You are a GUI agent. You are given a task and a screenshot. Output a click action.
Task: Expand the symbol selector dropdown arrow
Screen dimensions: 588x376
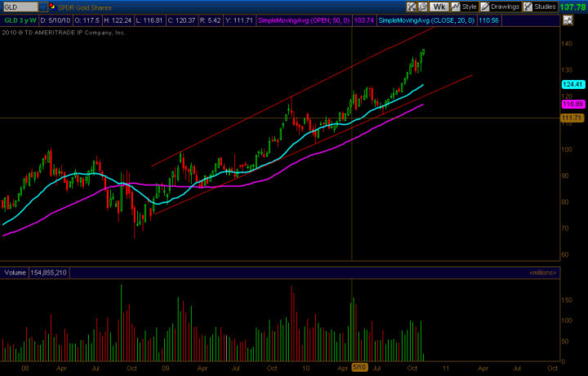[x=43, y=7]
